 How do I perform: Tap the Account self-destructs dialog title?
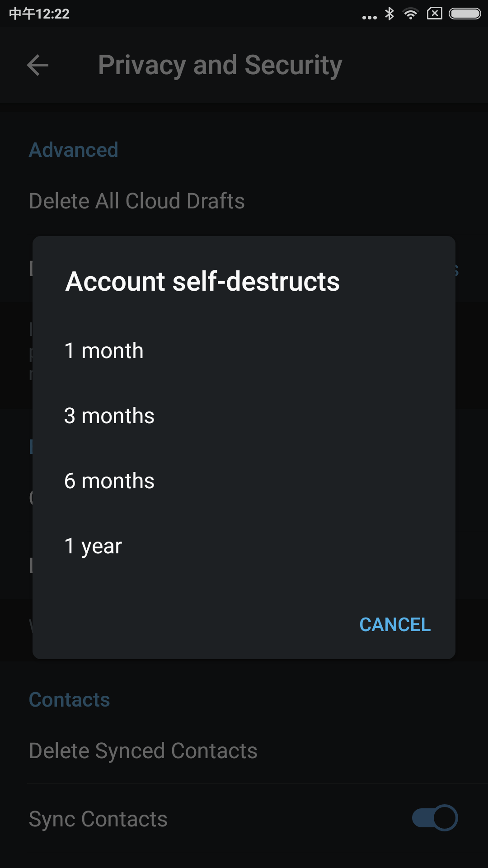click(x=202, y=282)
